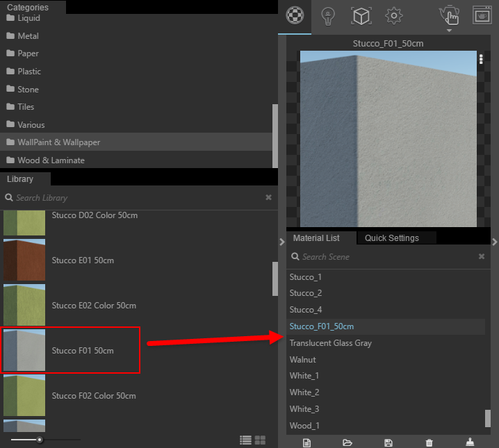The image size is (499, 448).
Task: Click Stucco E01 50cm thumbnail
Action: point(24,260)
